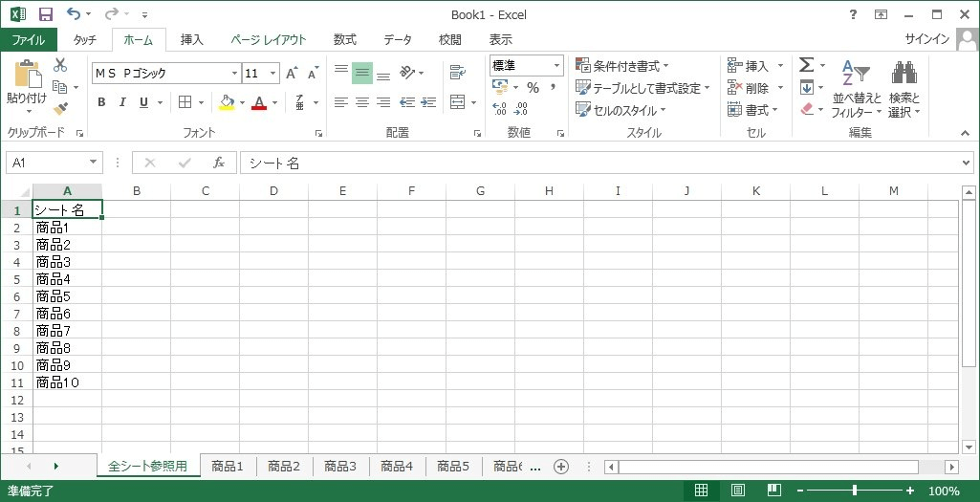Expand the number format dropdown showing 標準

point(556,66)
